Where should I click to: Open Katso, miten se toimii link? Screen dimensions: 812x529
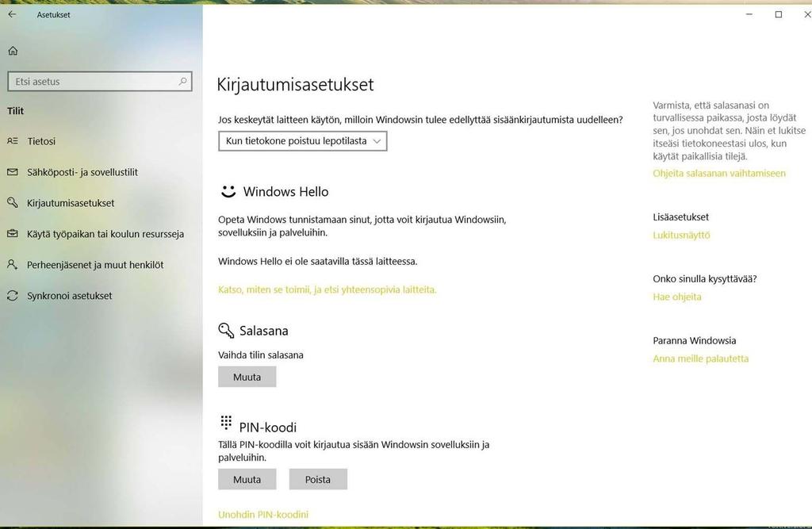pyautogui.click(x=327, y=289)
